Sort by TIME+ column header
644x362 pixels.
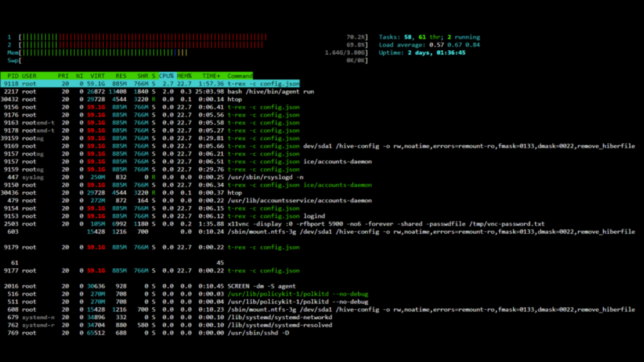[211, 76]
